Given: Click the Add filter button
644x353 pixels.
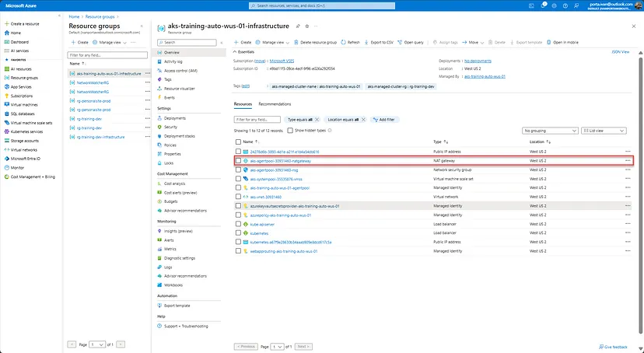Looking at the screenshot, I should click(x=383, y=120).
